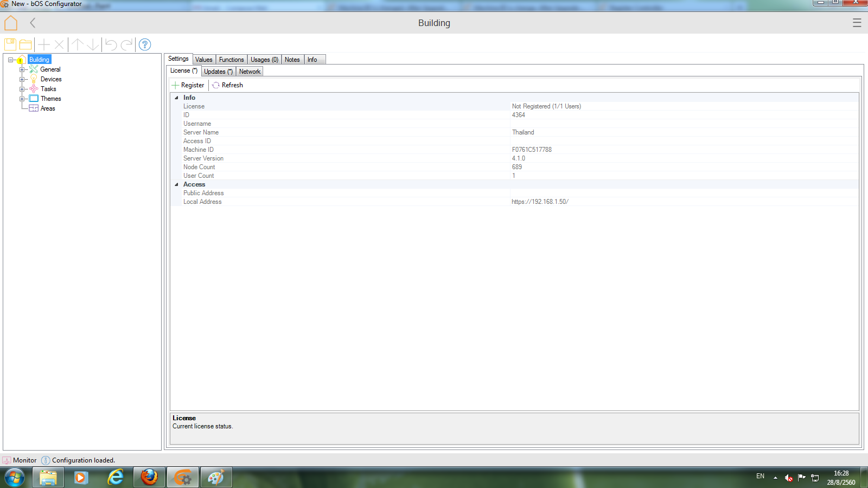Click the Register button
This screenshot has width=868, height=488.
tap(188, 85)
